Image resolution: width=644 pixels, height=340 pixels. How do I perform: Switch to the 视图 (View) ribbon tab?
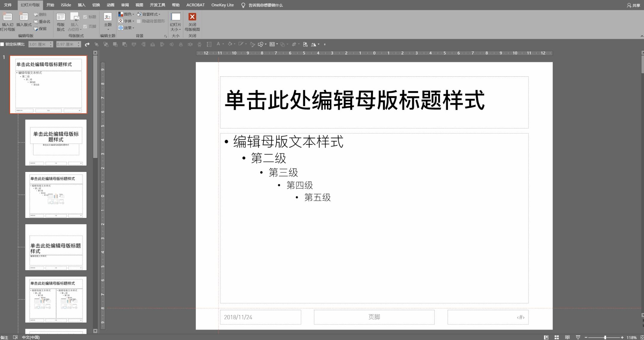click(139, 5)
